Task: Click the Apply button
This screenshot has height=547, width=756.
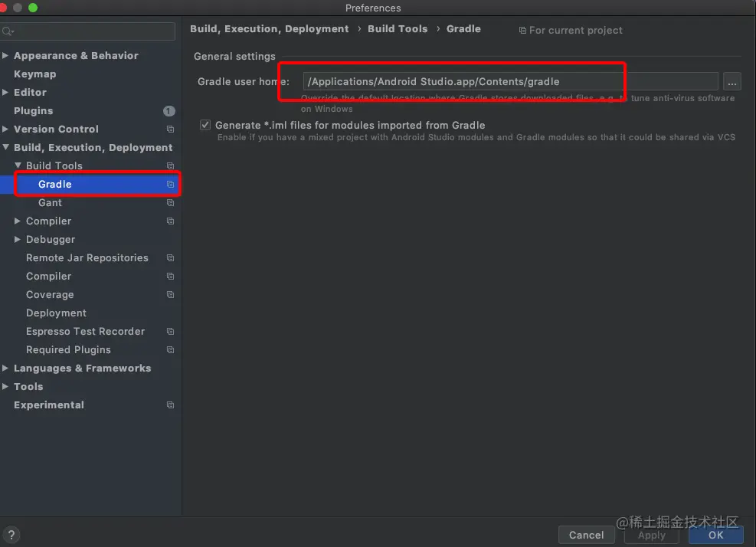Action: (x=652, y=535)
